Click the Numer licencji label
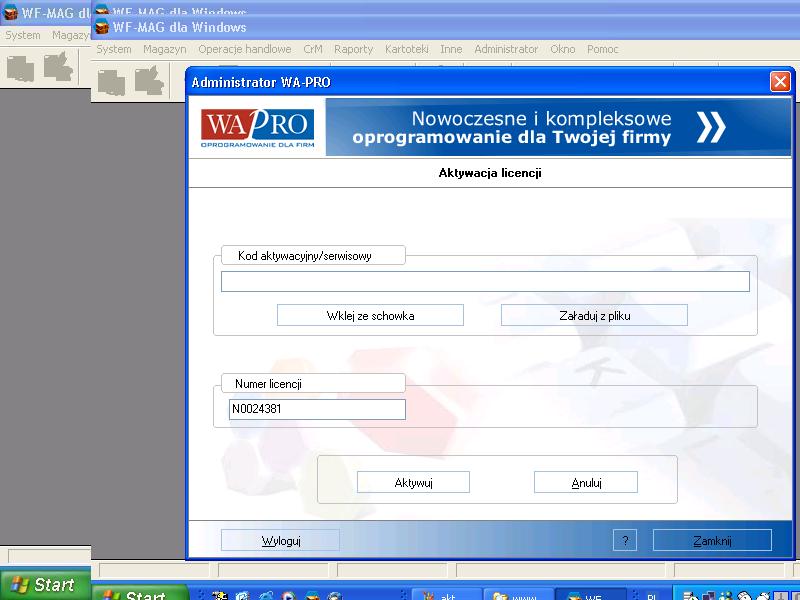Screen dimensions: 800x600 point(268,384)
